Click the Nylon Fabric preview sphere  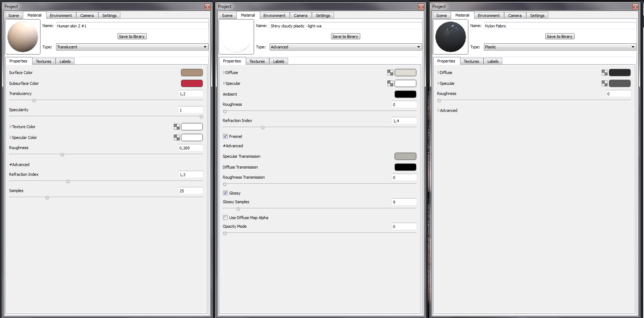(450, 36)
